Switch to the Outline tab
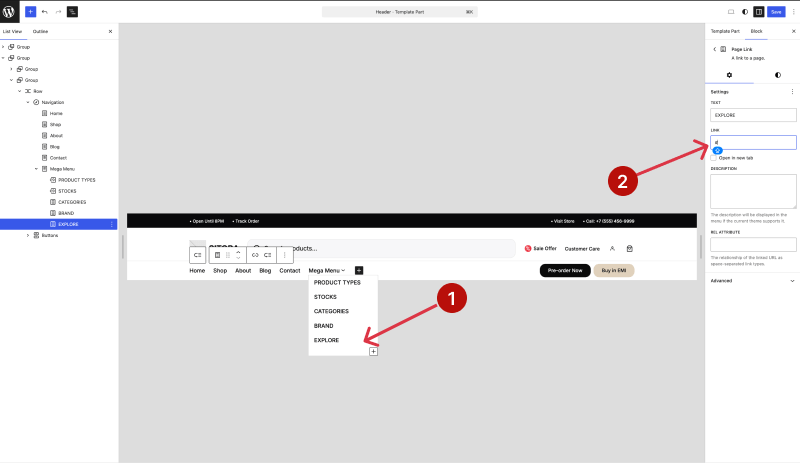This screenshot has width=800, height=464. 40,31
